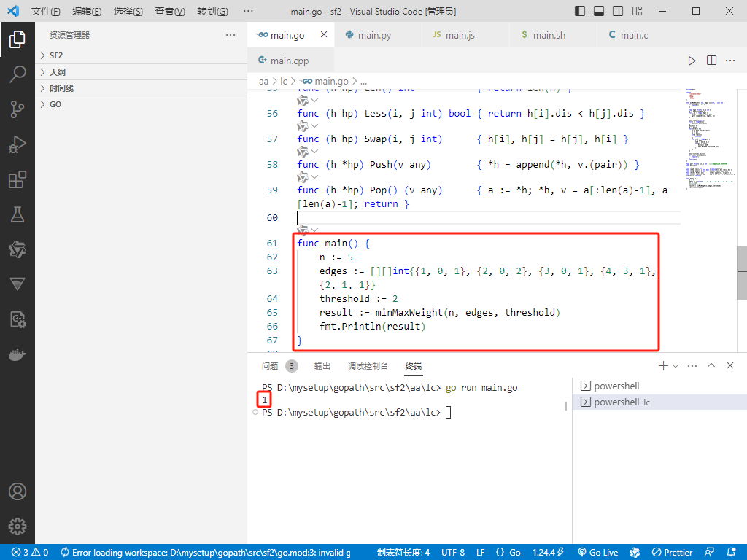Open Run and Debug view
This screenshot has width=747, height=560.
18,144
